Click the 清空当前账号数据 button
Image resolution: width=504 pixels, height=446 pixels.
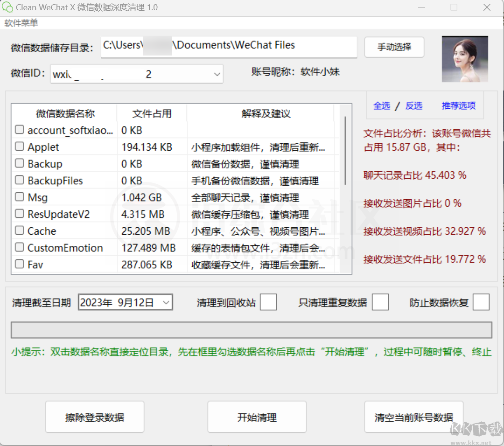(x=413, y=417)
